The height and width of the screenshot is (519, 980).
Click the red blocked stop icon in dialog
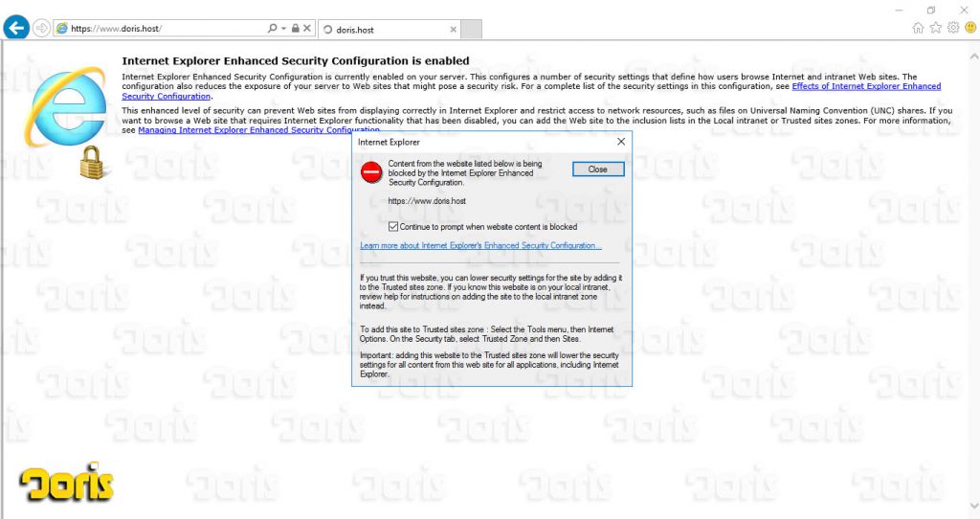tap(371, 172)
